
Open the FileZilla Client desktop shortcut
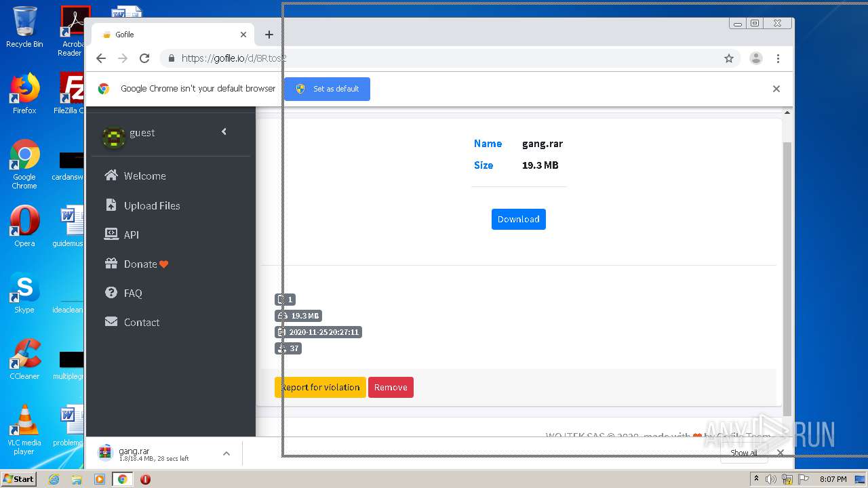coord(71,94)
